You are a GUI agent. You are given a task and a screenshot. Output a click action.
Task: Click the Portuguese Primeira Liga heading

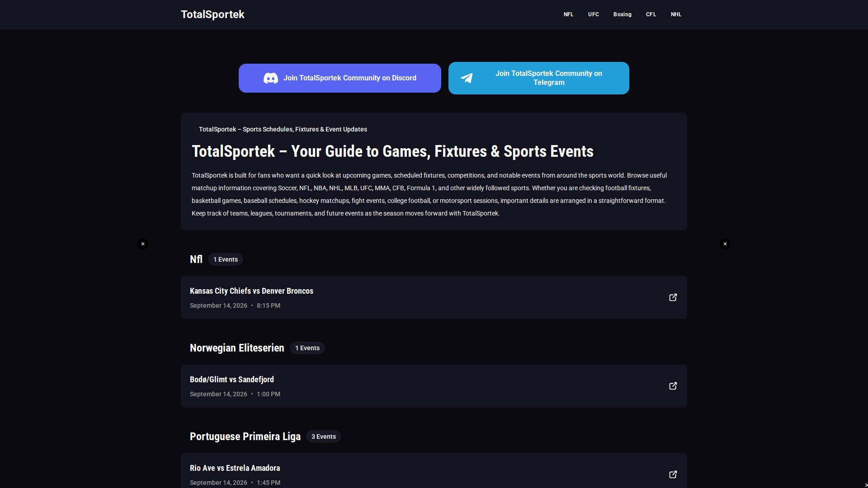245,436
